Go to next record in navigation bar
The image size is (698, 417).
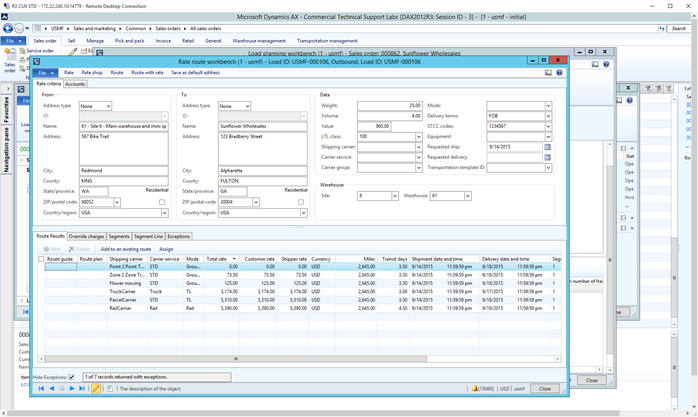coord(72,388)
